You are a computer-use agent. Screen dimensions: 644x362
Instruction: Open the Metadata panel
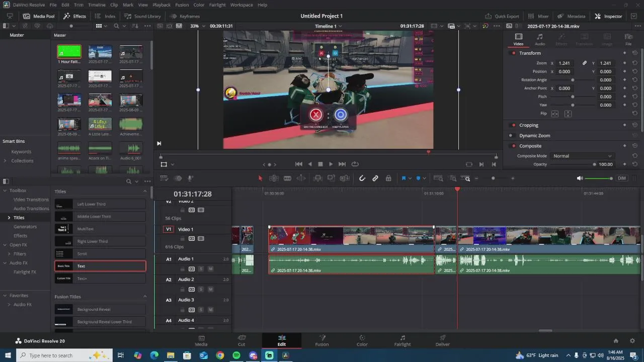[x=571, y=16]
